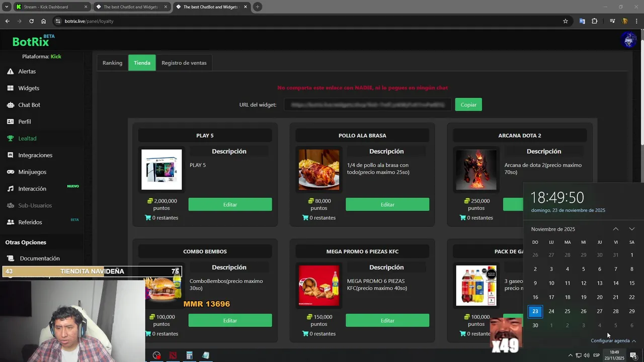The image size is (644, 362).
Task: Go to Chat Bot section
Action: pyautogui.click(x=29, y=105)
